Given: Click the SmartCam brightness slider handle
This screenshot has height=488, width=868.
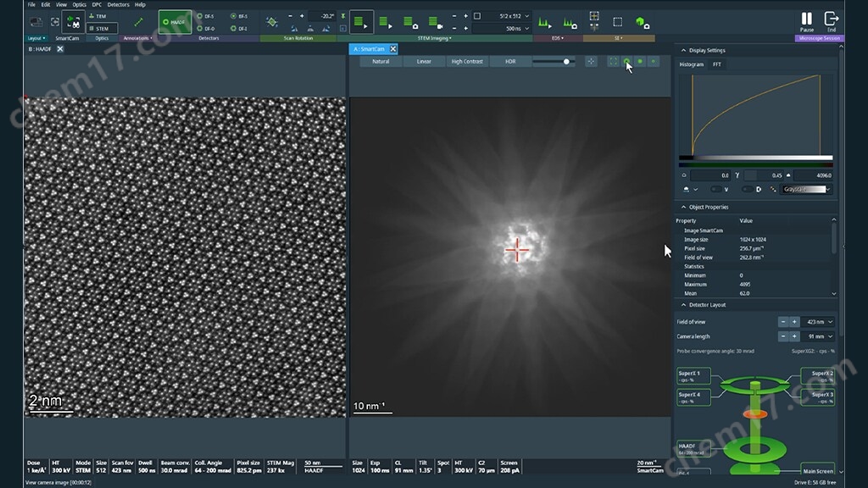Looking at the screenshot, I should [x=566, y=61].
